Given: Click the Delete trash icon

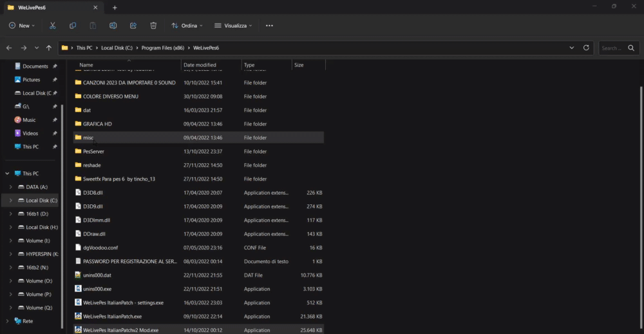Looking at the screenshot, I should 153,26.
